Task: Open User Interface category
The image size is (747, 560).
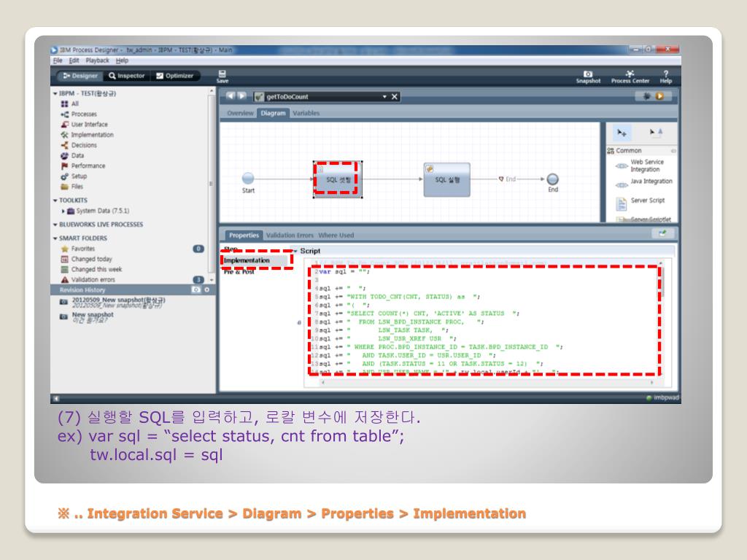Action: pos(84,124)
